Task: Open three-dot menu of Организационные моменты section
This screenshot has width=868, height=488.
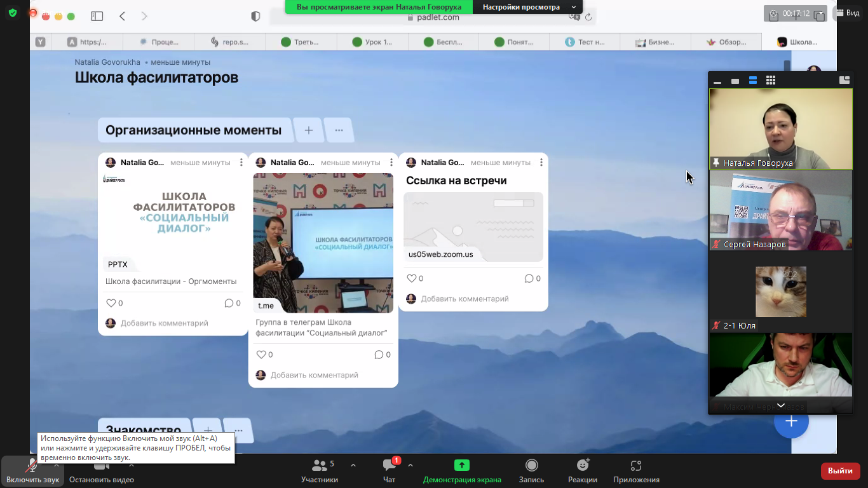Action: click(x=339, y=130)
